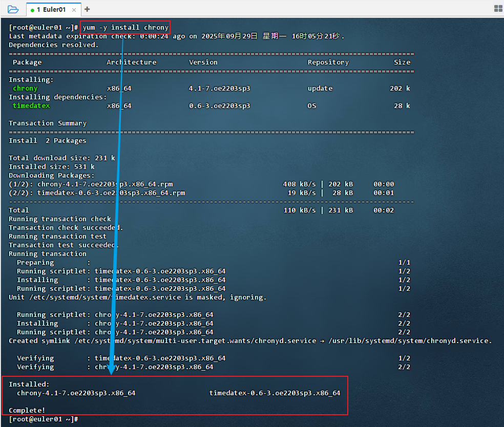Click the '408 kB/s' download speed
The width and height of the screenshot is (504, 427).
pyautogui.click(x=299, y=184)
